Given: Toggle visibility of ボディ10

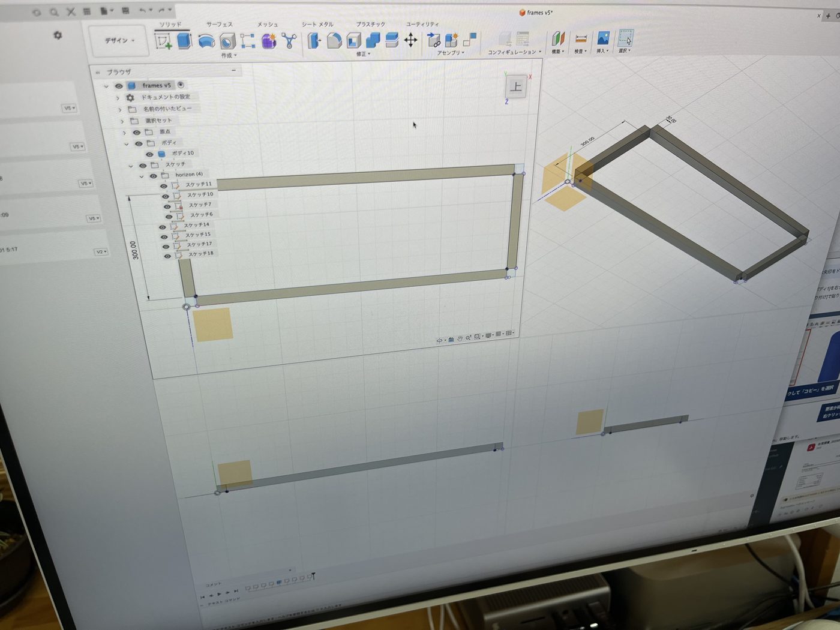Looking at the screenshot, I should [x=149, y=154].
